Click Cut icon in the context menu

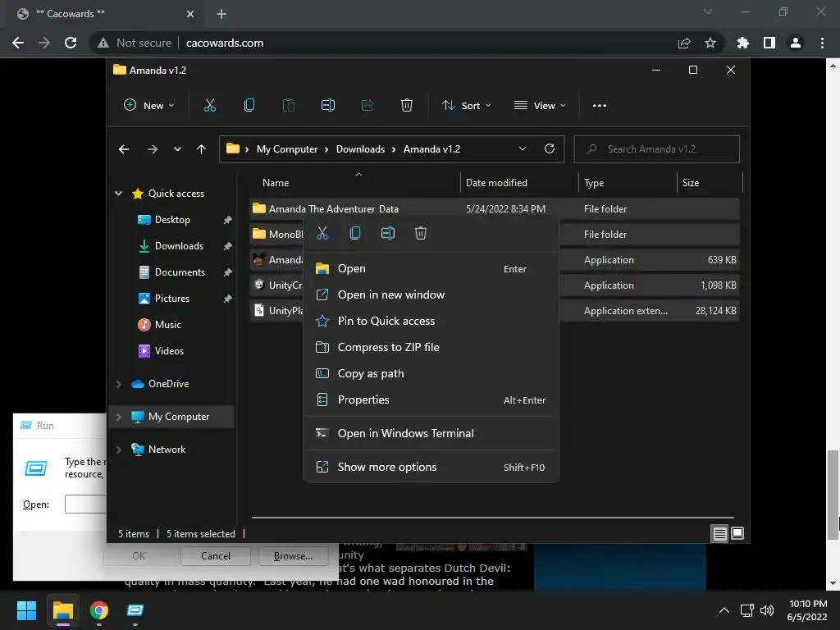point(322,233)
